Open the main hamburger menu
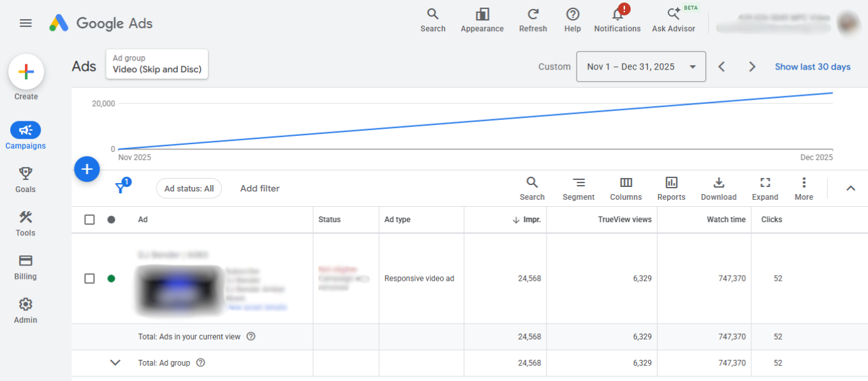 tap(26, 23)
